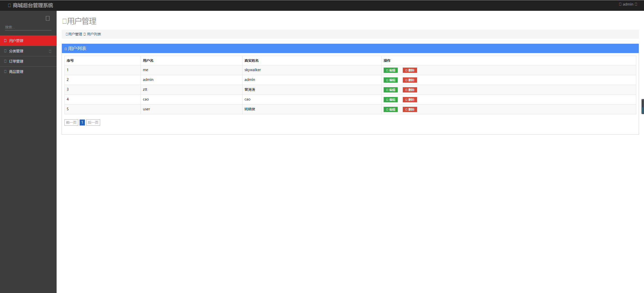Go to 商品管理 in the sidebar

pyautogui.click(x=16, y=72)
